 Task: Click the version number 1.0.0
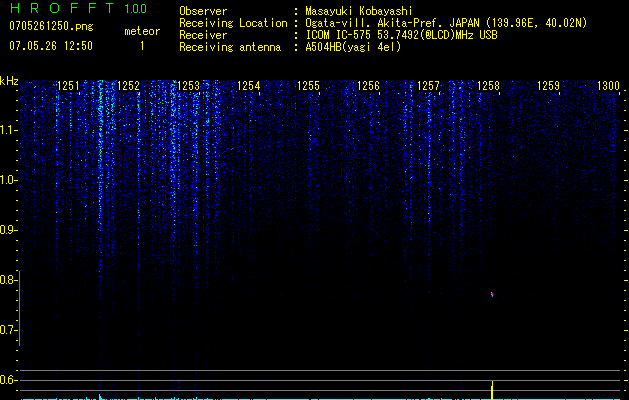click(x=136, y=8)
